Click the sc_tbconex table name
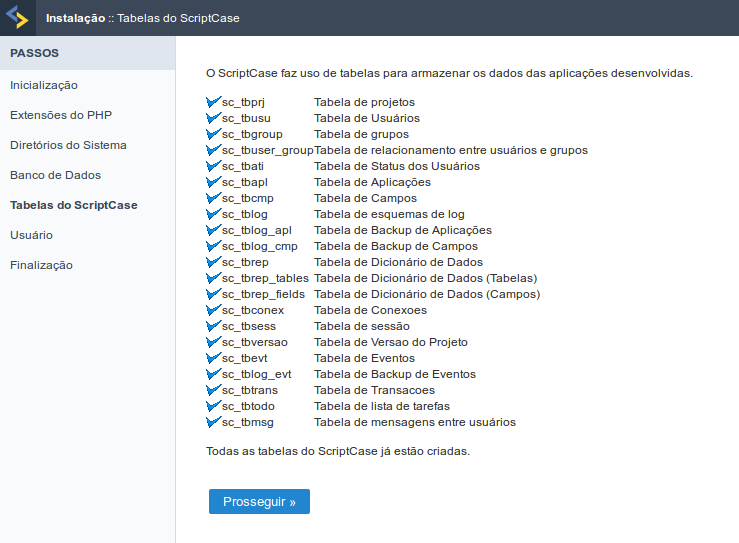This screenshot has height=543, width=739. tap(253, 311)
